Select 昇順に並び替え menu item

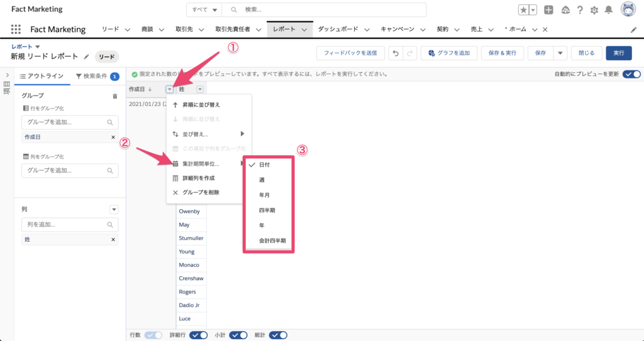(209, 105)
